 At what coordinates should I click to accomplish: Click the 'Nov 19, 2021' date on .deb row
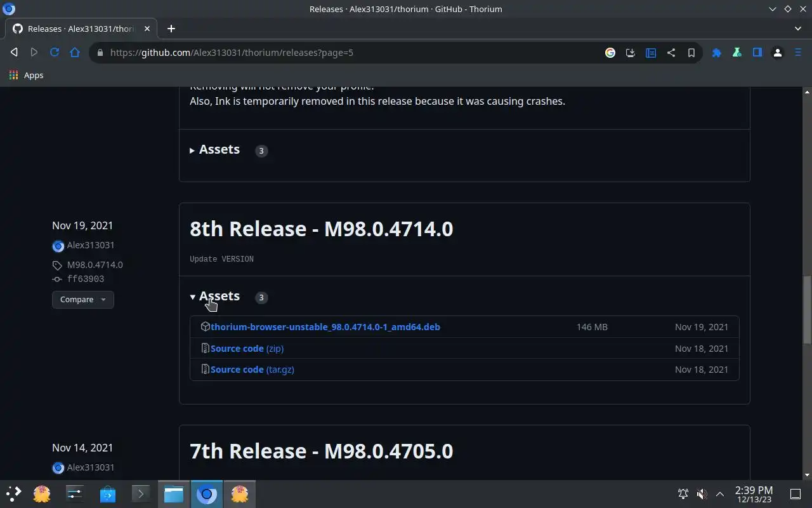[x=702, y=327]
